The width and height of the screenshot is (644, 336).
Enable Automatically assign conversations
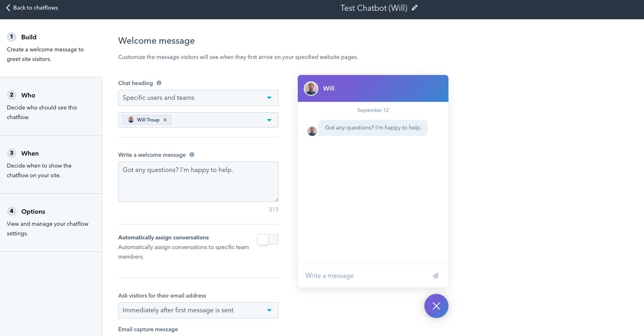coord(267,239)
